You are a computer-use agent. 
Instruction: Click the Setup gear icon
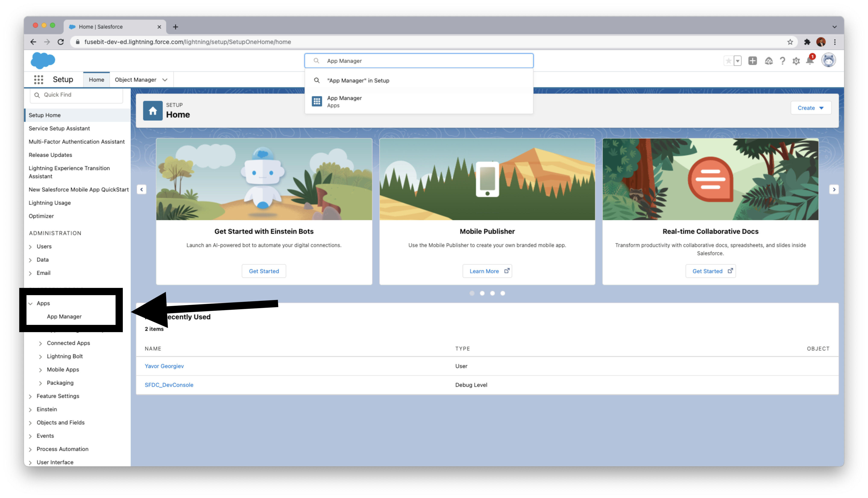coord(796,61)
